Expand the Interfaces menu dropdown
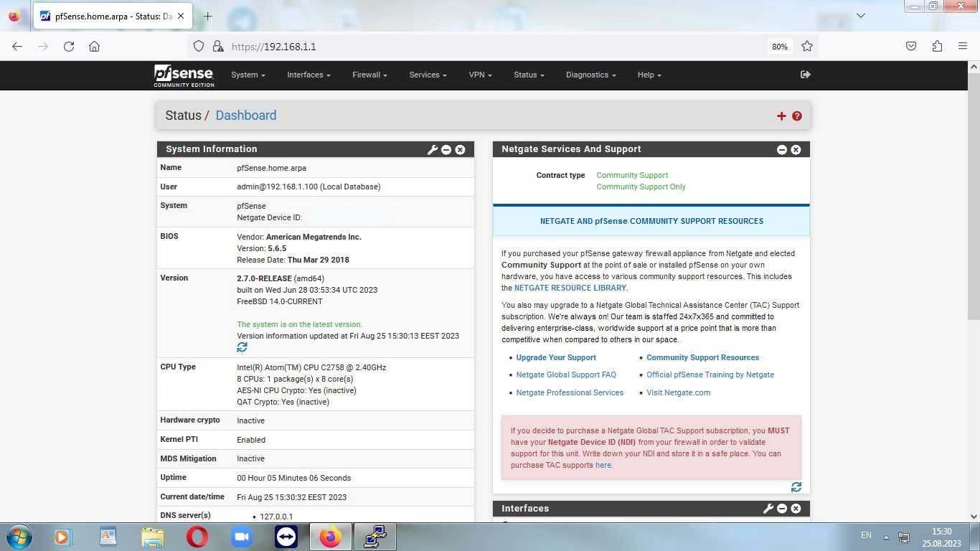980x551 pixels. (x=308, y=75)
